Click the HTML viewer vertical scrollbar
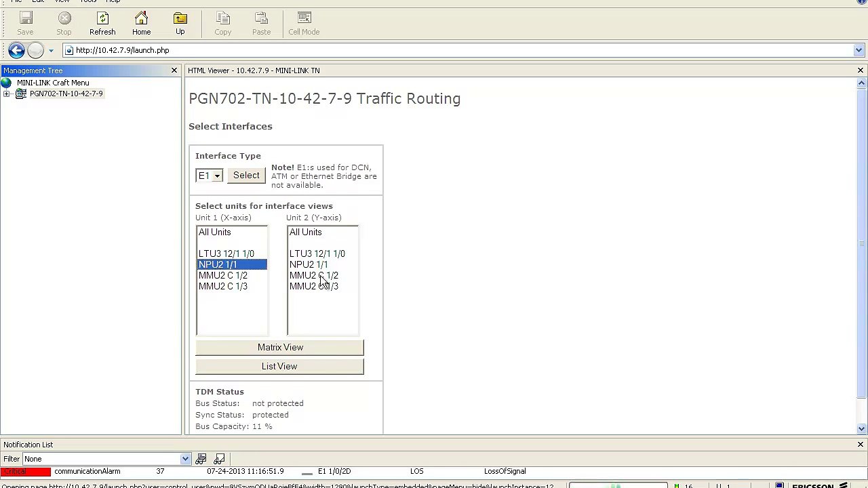 click(x=862, y=244)
